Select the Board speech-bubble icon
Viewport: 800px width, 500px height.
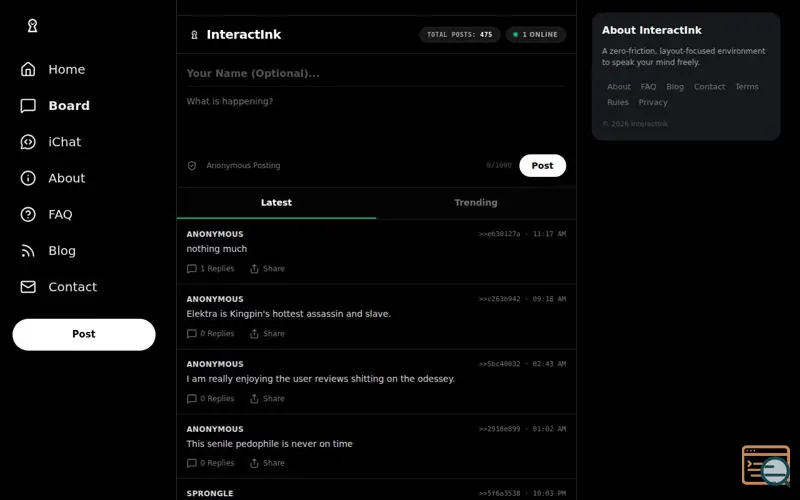[x=28, y=106]
